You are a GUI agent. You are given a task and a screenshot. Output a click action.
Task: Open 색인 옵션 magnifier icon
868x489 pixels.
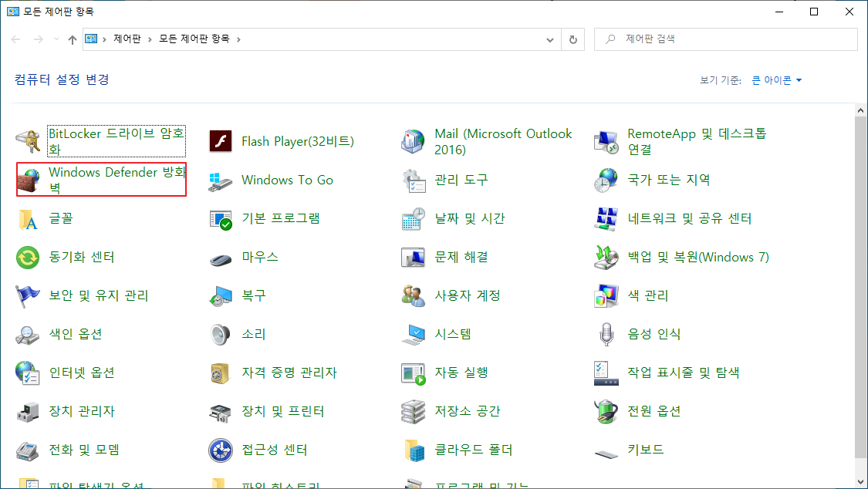(28, 335)
